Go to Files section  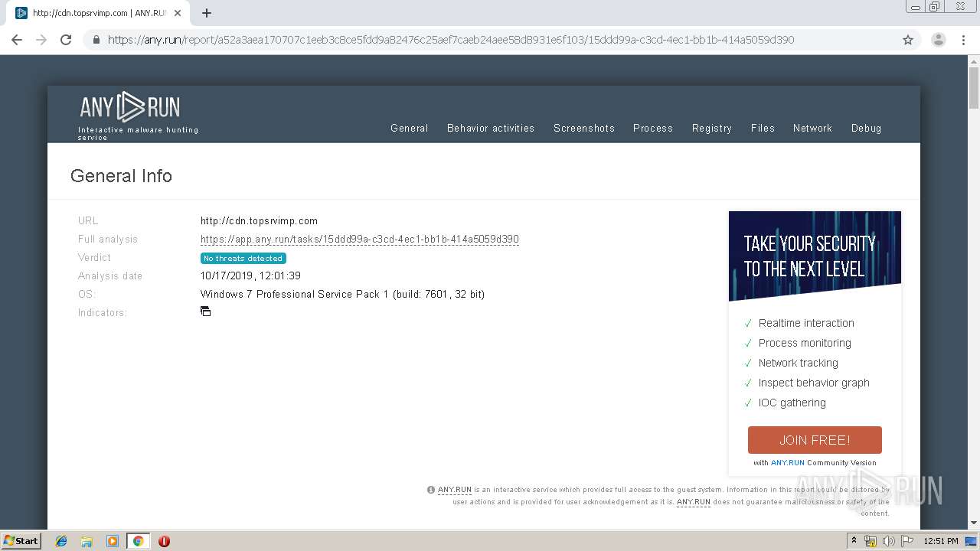(x=763, y=128)
